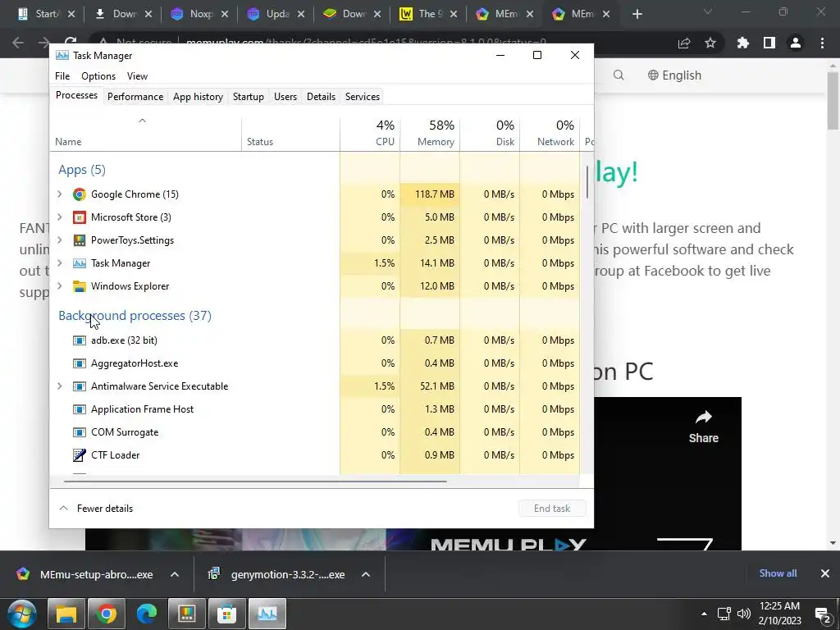Show hidden system tray icons
840x630 pixels.
tap(704, 614)
